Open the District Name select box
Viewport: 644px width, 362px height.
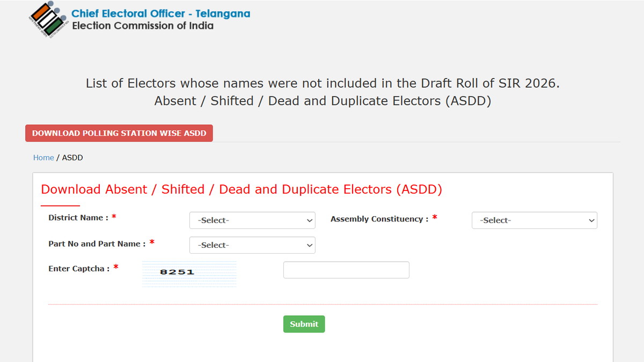252,220
